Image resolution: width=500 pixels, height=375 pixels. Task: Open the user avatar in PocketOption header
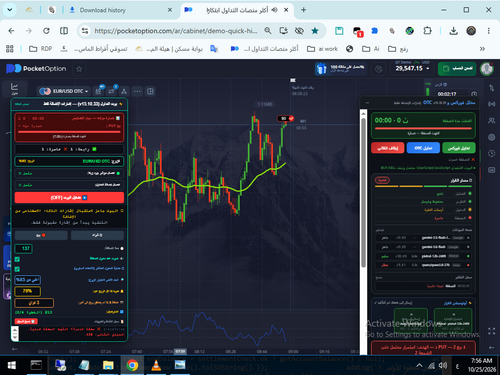click(487, 69)
